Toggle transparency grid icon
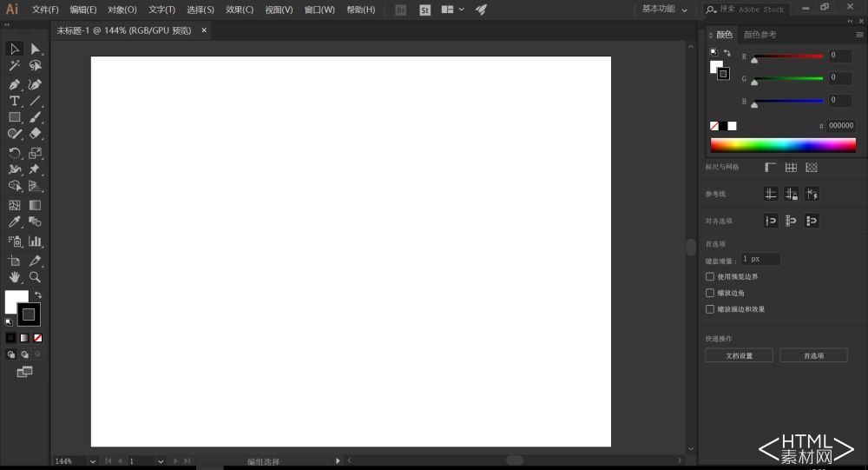This screenshot has height=470, width=868. 812,167
